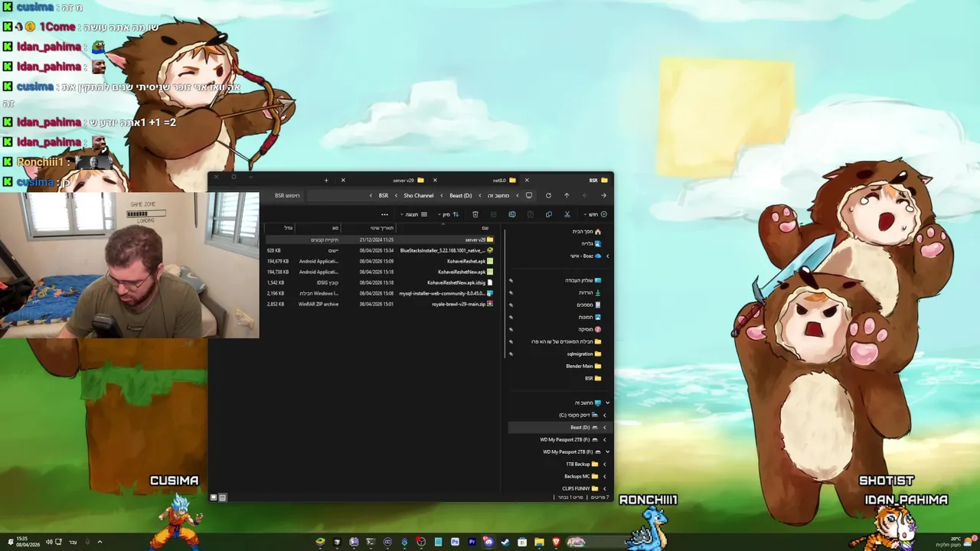Click the Refresh icon beside the address bar
Screen dimensions: 980x551
[x=548, y=195]
